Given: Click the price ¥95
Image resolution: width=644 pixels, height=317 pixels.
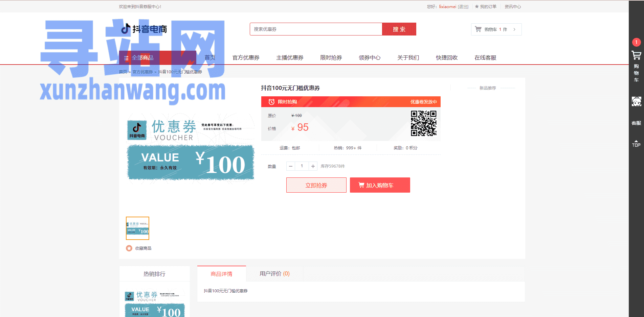Looking at the screenshot, I should coord(300,127).
